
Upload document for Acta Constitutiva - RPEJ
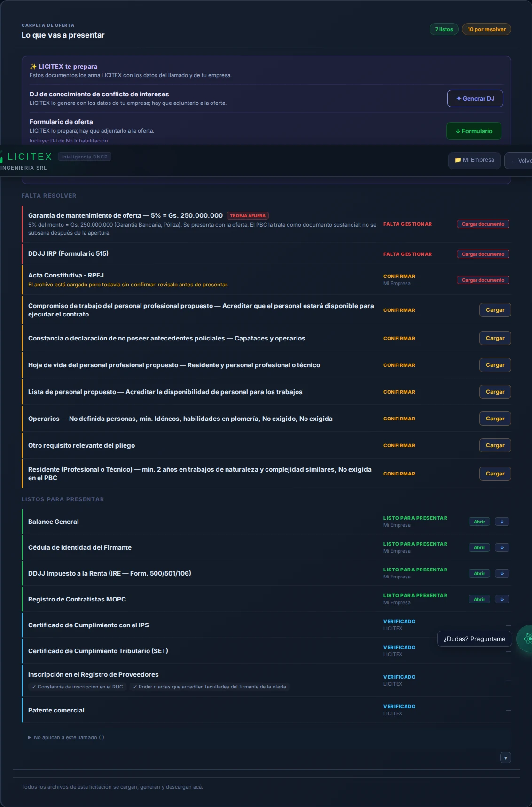tap(483, 280)
